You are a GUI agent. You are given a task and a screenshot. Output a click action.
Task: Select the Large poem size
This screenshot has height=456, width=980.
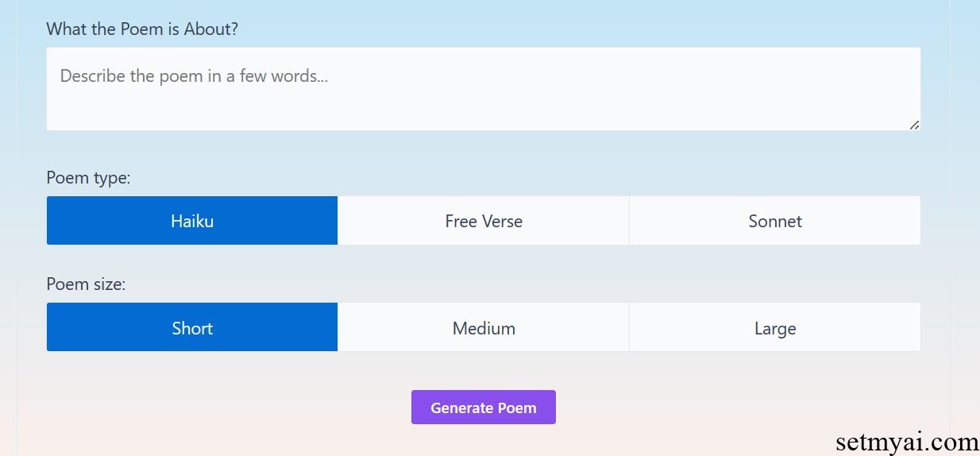click(775, 327)
